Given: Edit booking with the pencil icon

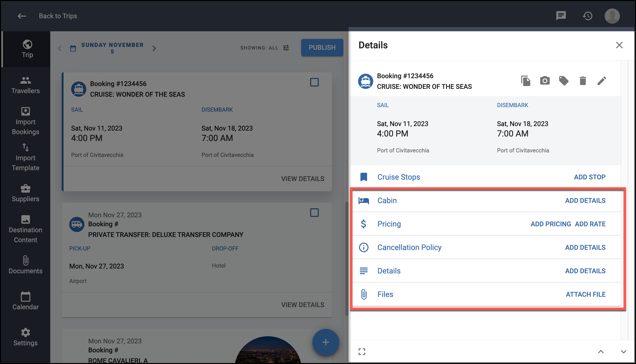Looking at the screenshot, I should [x=602, y=81].
